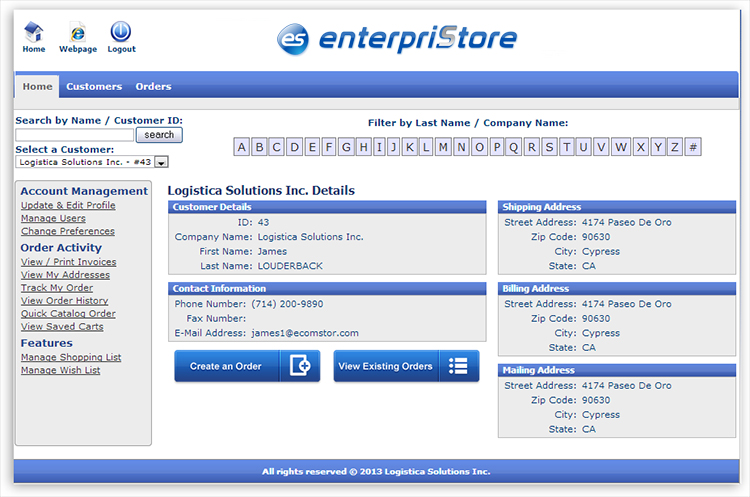Open the Quick Catalog Order link
Viewport: 750px width, 497px height.
tap(68, 314)
